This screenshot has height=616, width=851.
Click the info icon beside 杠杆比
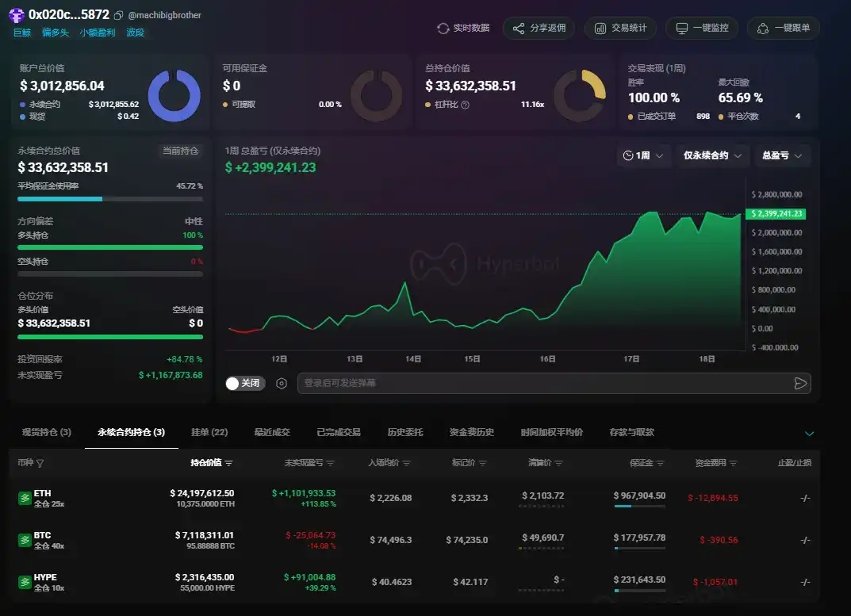(466, 105)
